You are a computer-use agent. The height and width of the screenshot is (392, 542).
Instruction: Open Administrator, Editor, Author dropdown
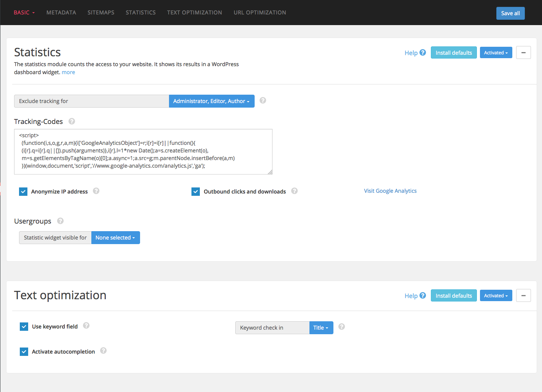click(212, 101)
